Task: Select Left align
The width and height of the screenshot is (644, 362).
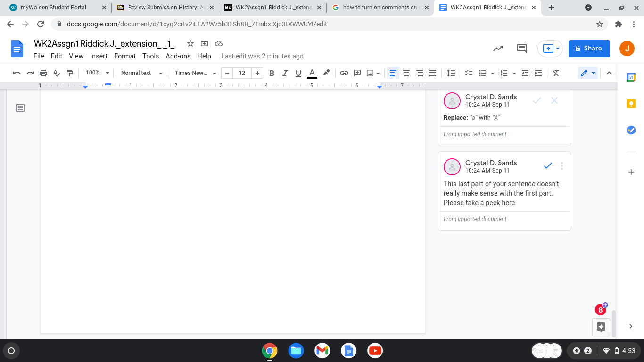Action: [393, 73]
